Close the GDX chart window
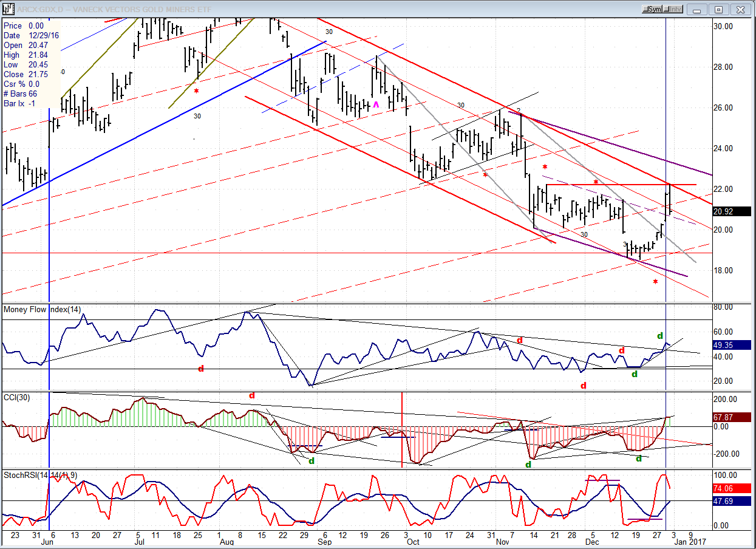Viewport: 756px width, 549px height. point(739,9)
